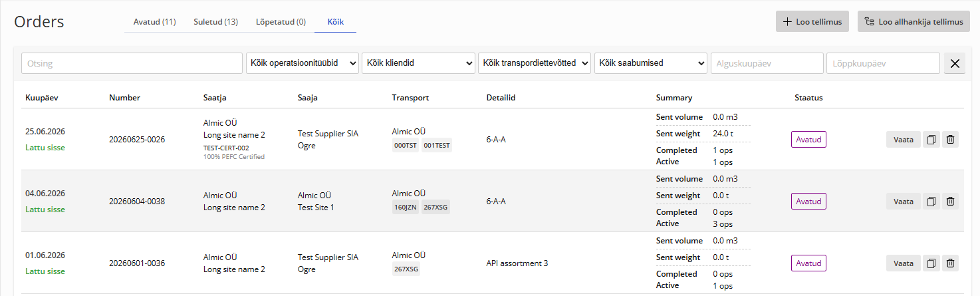Image resolution: width=980 pixels, height=296 pixels.
Task: Expand Kõik saabumised dropdown
Action: (651, 63)
